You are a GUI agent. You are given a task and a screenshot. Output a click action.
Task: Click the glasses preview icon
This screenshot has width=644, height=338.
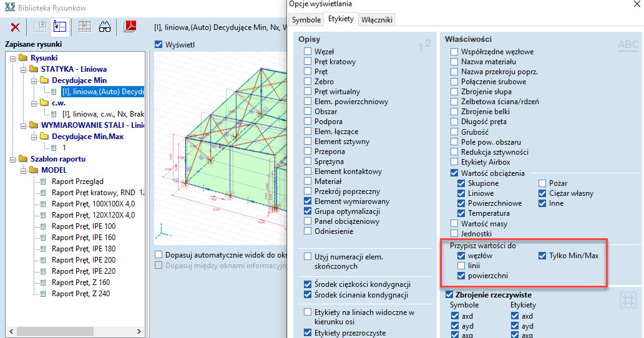coord(104,27)
